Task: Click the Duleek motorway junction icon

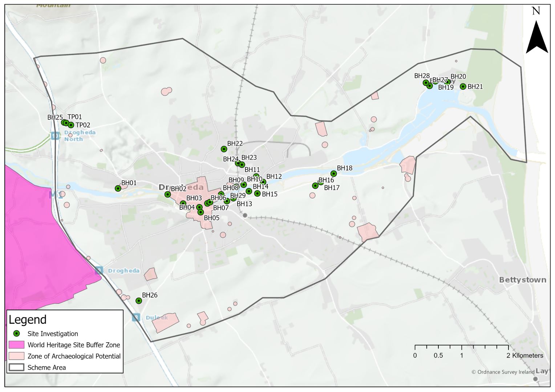Action: [x=136, y=318]
